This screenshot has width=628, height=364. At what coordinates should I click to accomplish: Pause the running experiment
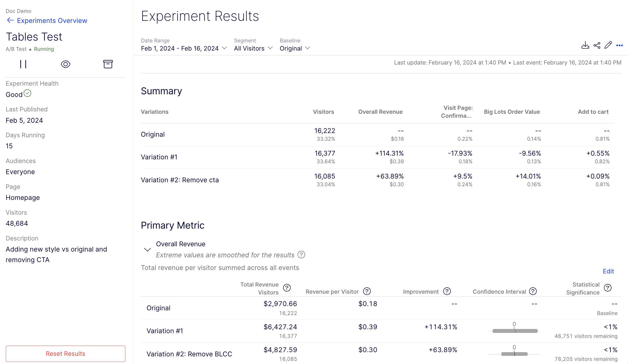click(23, 64)
